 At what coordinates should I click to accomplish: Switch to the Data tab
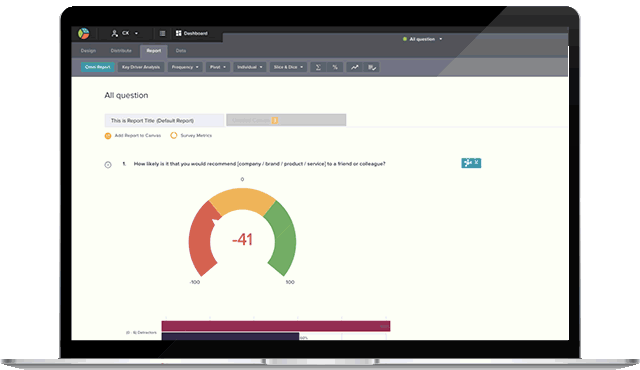pos(181,51)
